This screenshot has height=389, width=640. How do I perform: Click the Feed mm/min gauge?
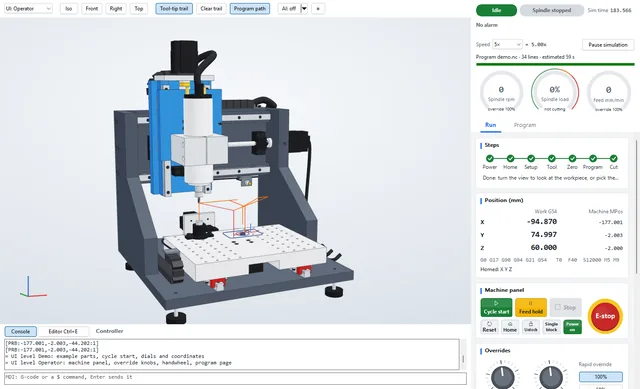pyautogui.click(x=608, y=92)
